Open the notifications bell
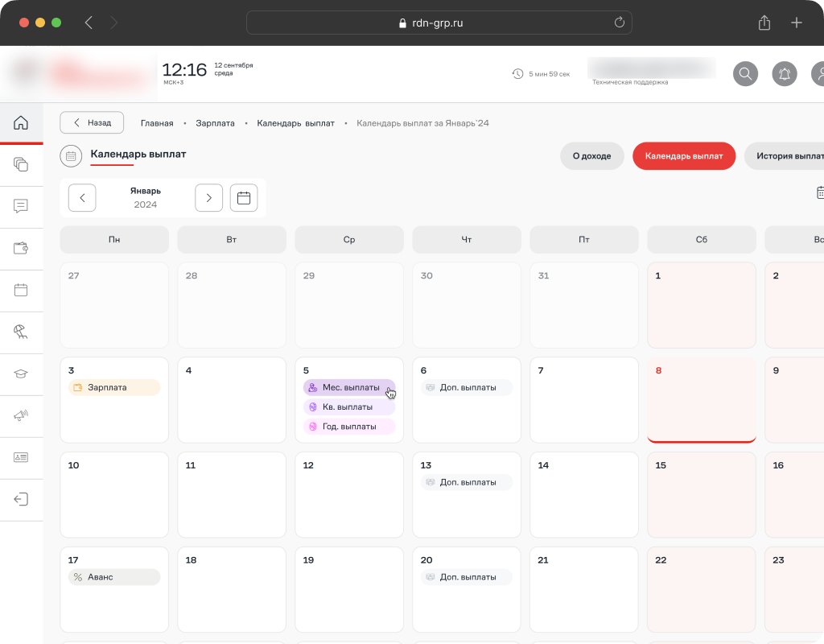 click(785, 74)
